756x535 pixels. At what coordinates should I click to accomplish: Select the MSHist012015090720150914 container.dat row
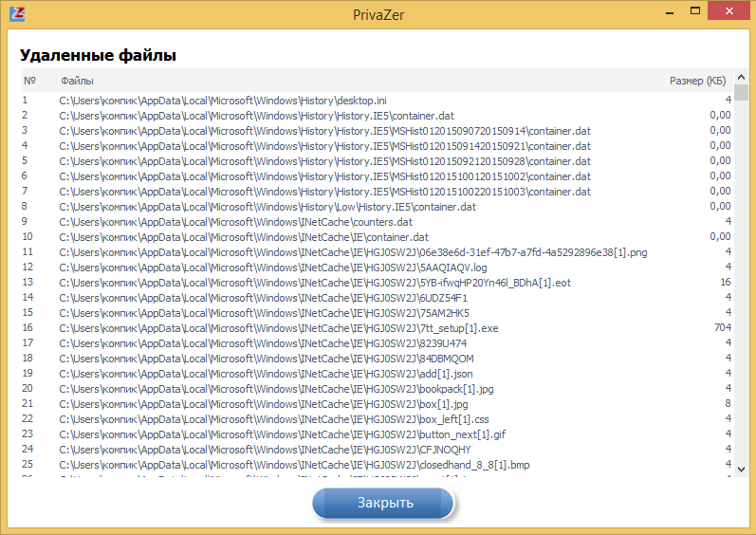[377, 131]
